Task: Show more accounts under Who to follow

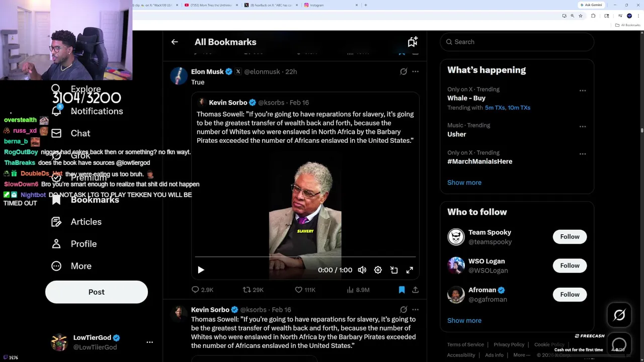Action: 464,320
